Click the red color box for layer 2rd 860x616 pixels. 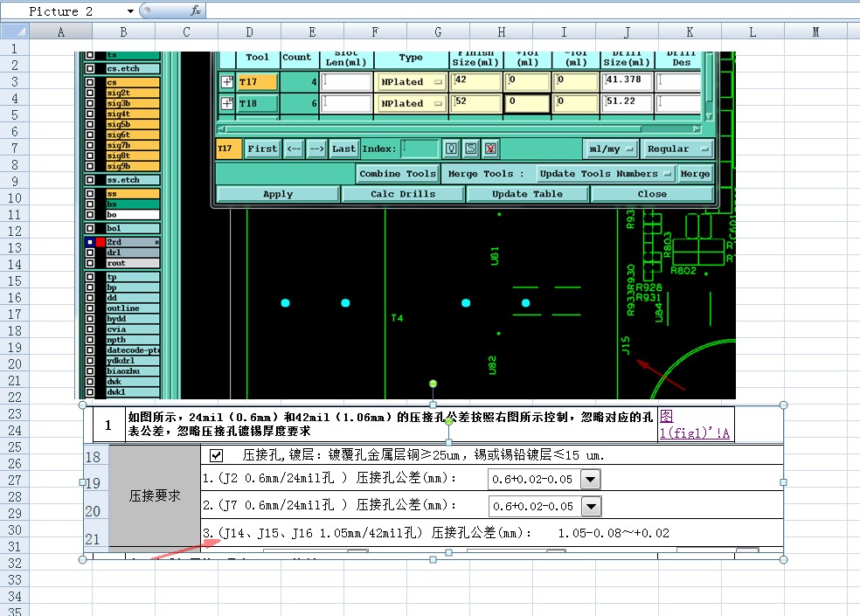[x=101, y=242]
